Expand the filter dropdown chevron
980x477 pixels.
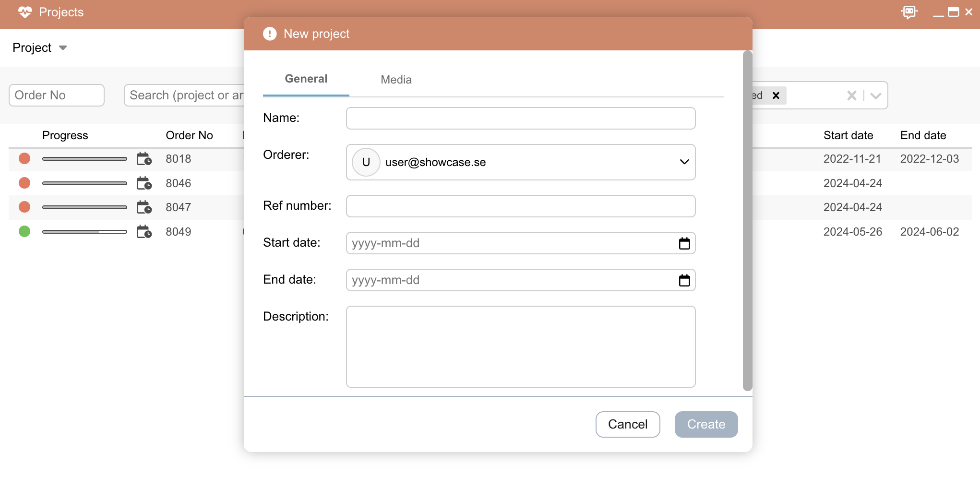point(875,95)
